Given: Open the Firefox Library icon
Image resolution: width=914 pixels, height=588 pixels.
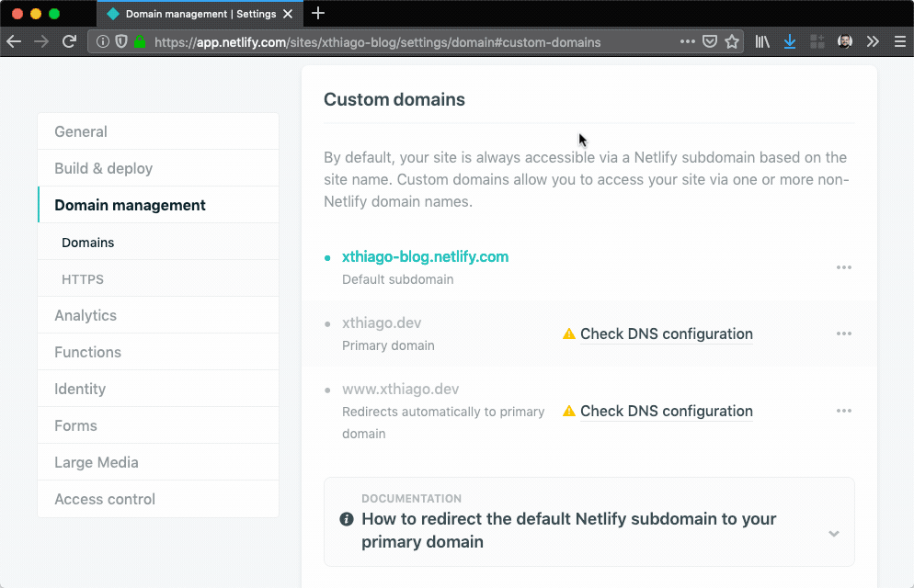Looking at the screenshot, I should 762,41.
